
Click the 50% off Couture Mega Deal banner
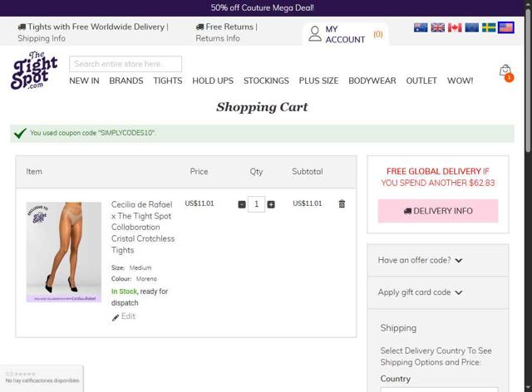pos(263,7)
